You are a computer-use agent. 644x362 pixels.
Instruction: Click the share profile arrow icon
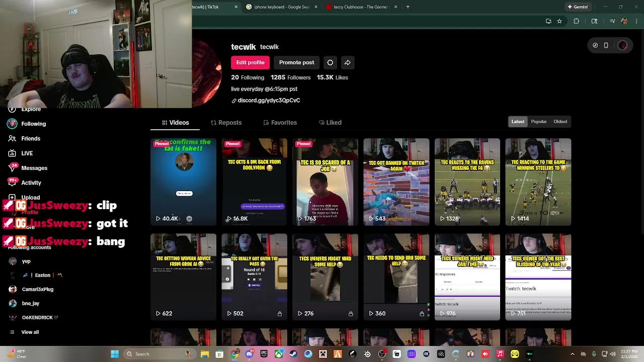(347, 62)
